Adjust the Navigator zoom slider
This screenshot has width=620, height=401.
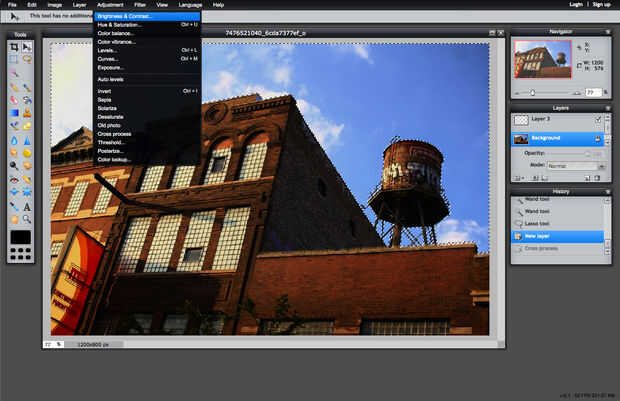coord(533,93)
